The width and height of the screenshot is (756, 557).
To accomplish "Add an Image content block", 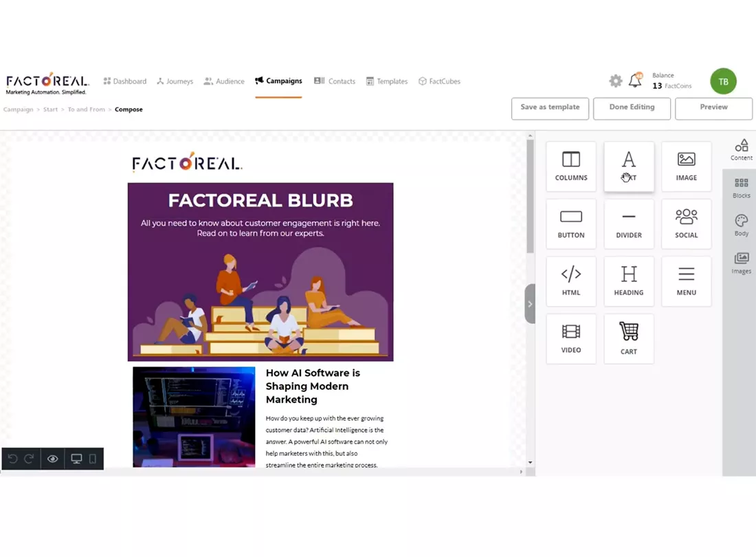I will (x=686, y=166).
